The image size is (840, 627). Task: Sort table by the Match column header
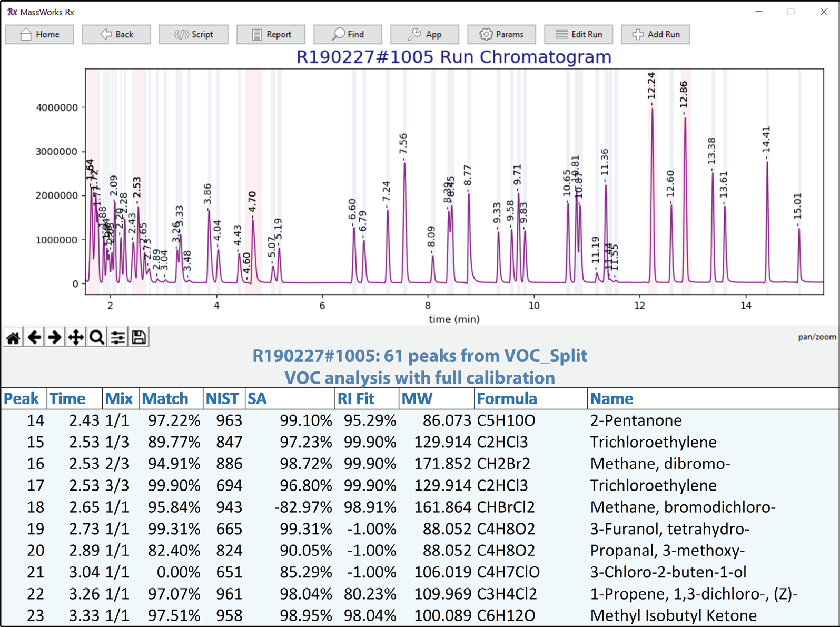coord(165,399)
